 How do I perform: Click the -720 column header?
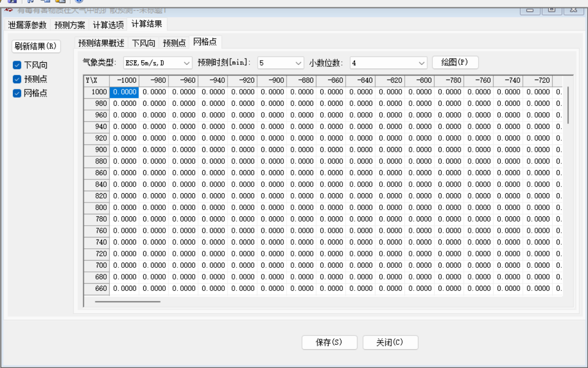[538, 81]
